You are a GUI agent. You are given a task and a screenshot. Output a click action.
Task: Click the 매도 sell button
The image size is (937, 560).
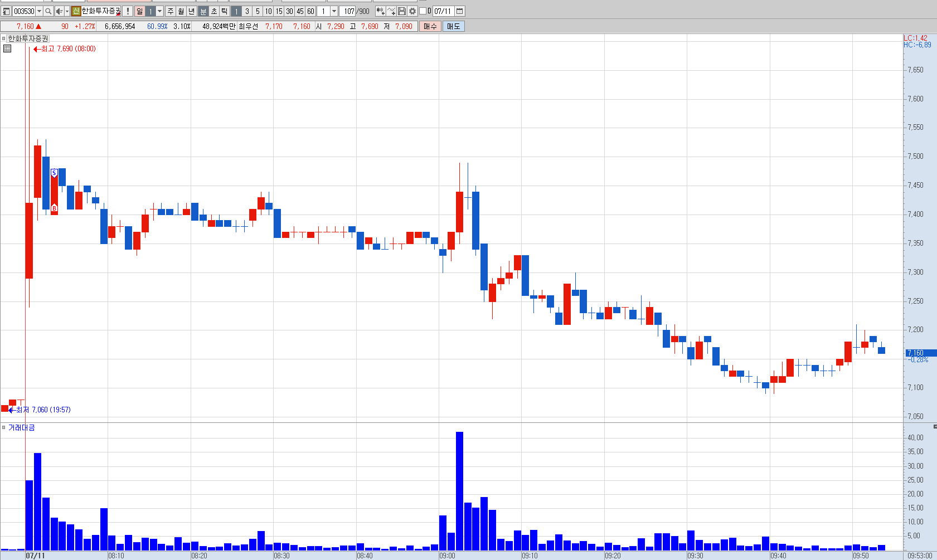[453, 26]
